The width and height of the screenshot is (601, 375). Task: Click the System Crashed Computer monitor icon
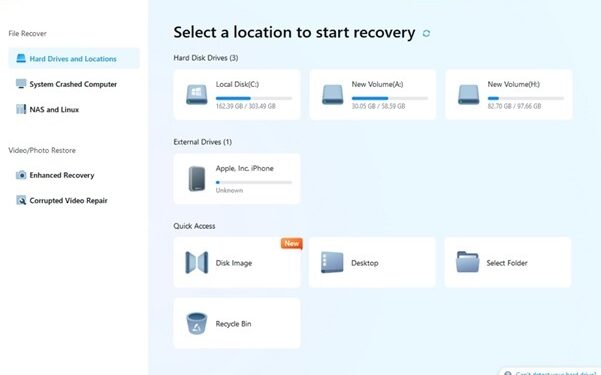[21, 84]
